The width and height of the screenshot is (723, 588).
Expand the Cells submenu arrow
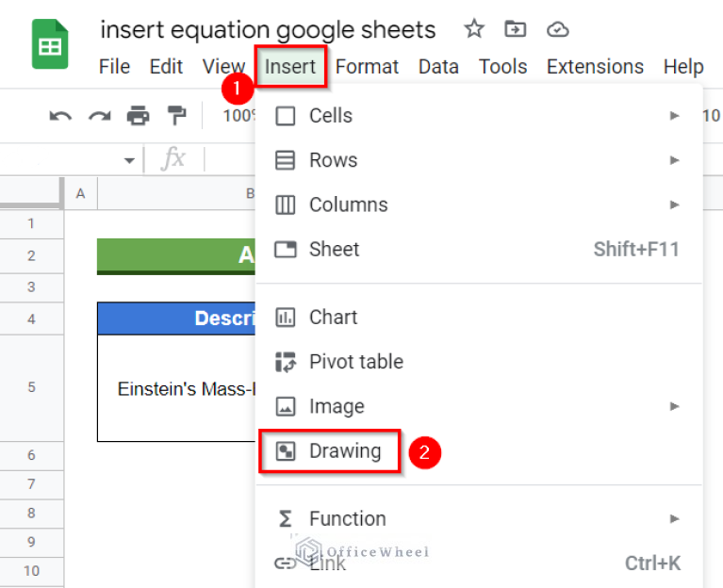tap(674, 116)
